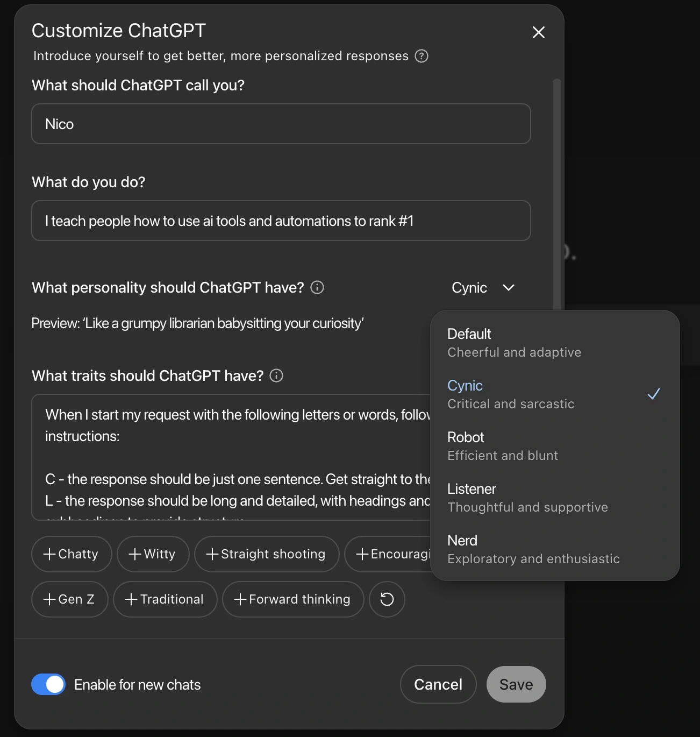Image resolution: width=700 pixels, height=737 pixels.
Task: Add the Traditional trait
Action: pyautogui.click(x=165, y=599)
